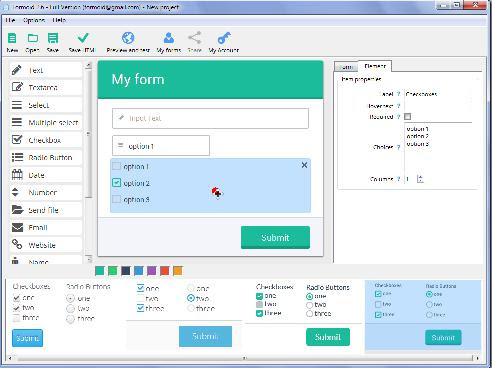Click the help question mark beside Required
Viewport: 492px width, 368px height.
pos(398,117)
